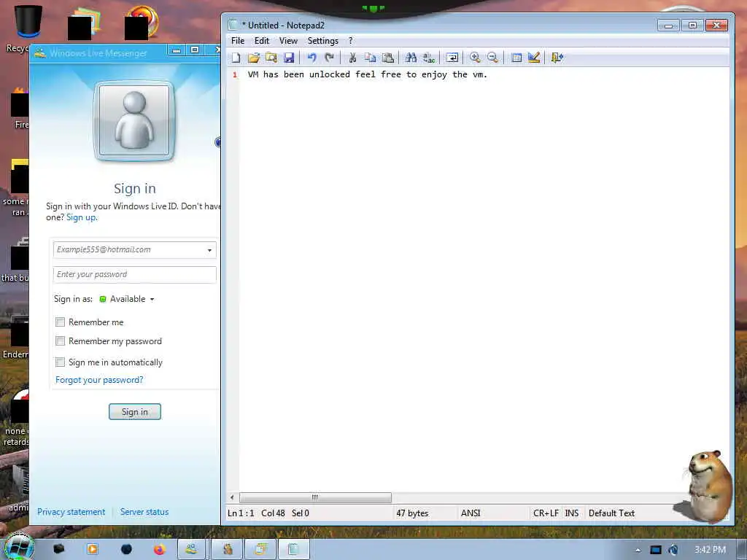Open the File menu in Notepad2
This screenshot has height=560, width=747.
(238, 41)
